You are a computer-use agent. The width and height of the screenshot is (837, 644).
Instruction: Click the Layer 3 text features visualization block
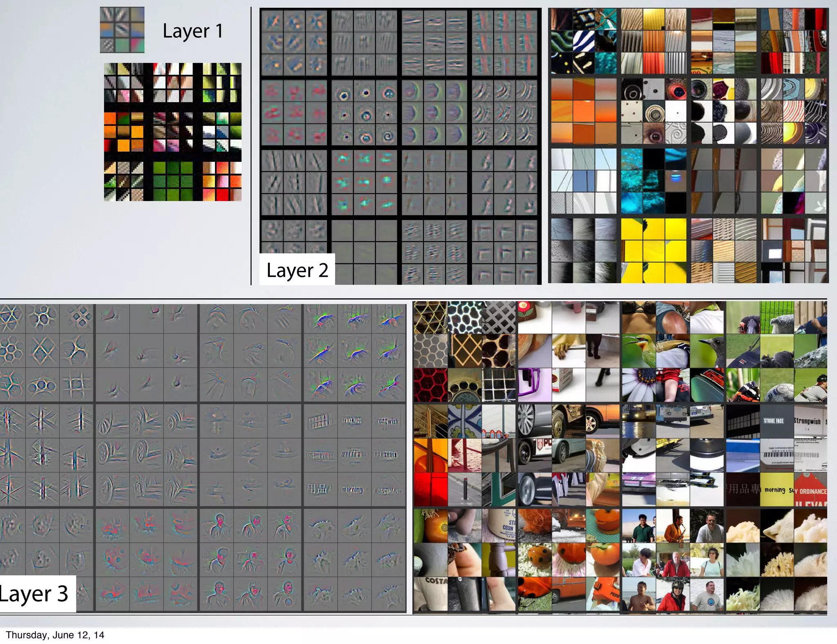[x=354, y=455]
